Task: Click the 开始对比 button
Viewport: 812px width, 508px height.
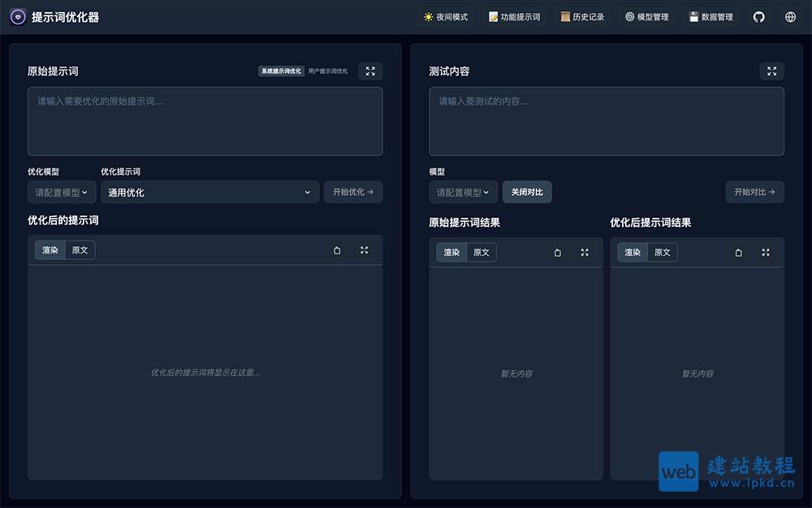Action: click(x=754, y=192)
